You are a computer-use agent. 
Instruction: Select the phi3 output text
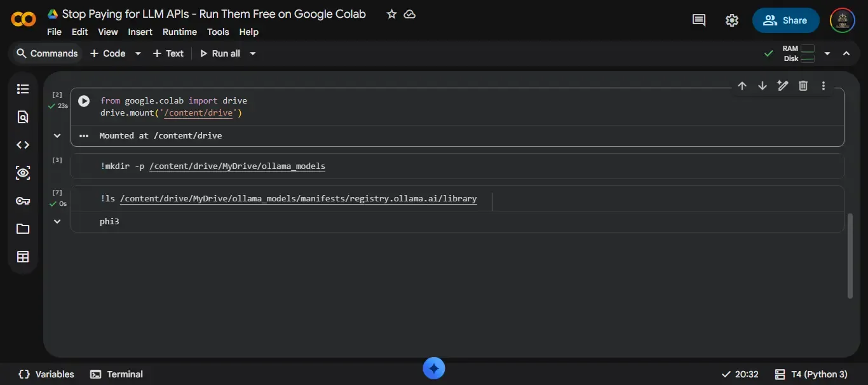tap(109, 222)
